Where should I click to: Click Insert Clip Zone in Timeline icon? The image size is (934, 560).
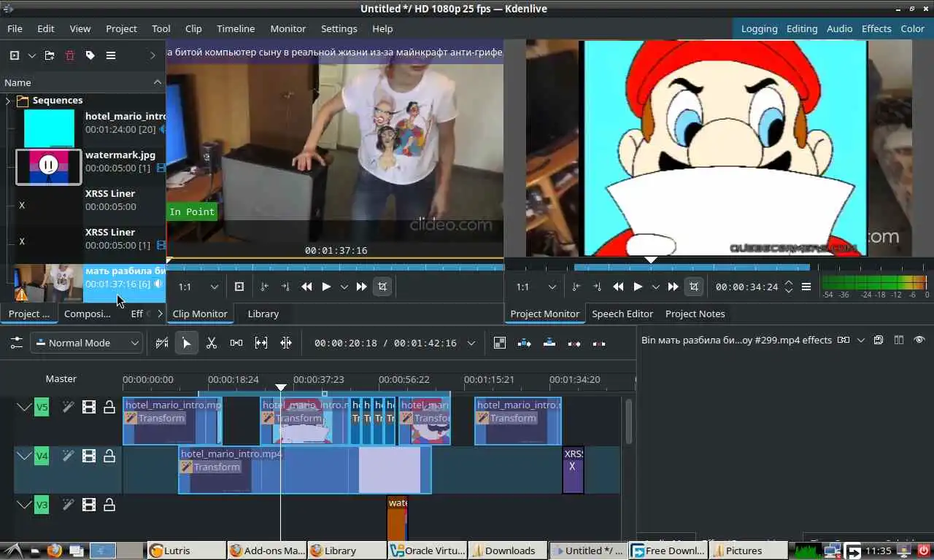point(525,343)
